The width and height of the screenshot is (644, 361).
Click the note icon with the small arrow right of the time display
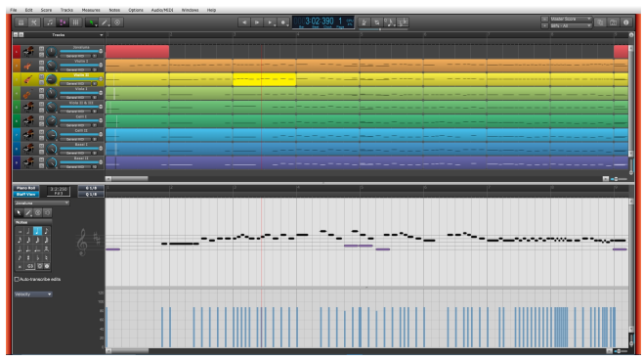coord(390,23)
